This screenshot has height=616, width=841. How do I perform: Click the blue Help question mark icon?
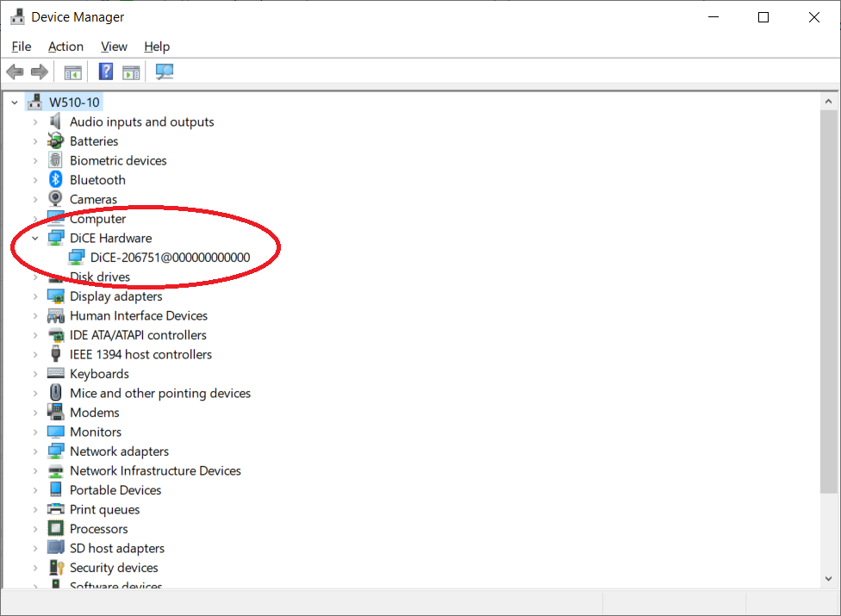(x=106, y=72)
